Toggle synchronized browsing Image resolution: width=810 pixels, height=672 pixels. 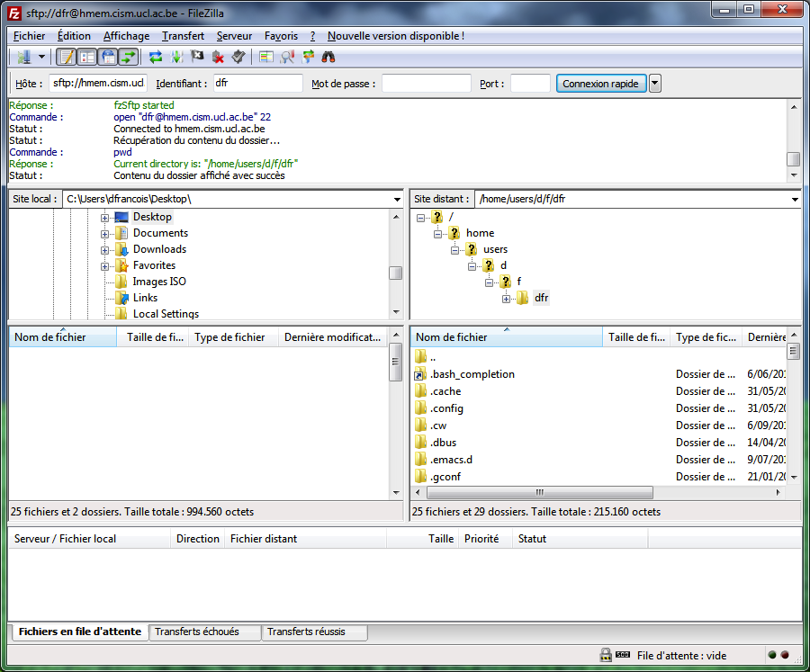309,57
